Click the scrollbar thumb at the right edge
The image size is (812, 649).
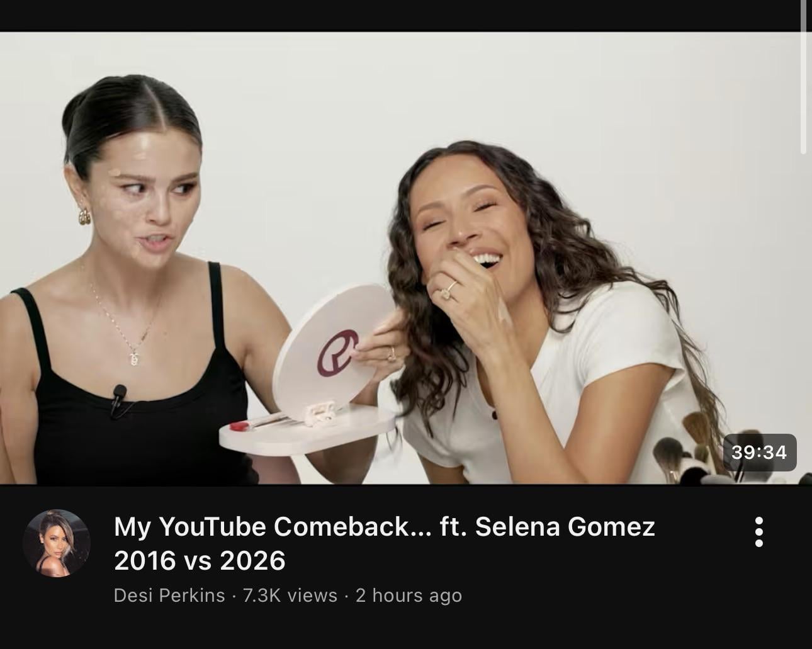click(804, 77)
